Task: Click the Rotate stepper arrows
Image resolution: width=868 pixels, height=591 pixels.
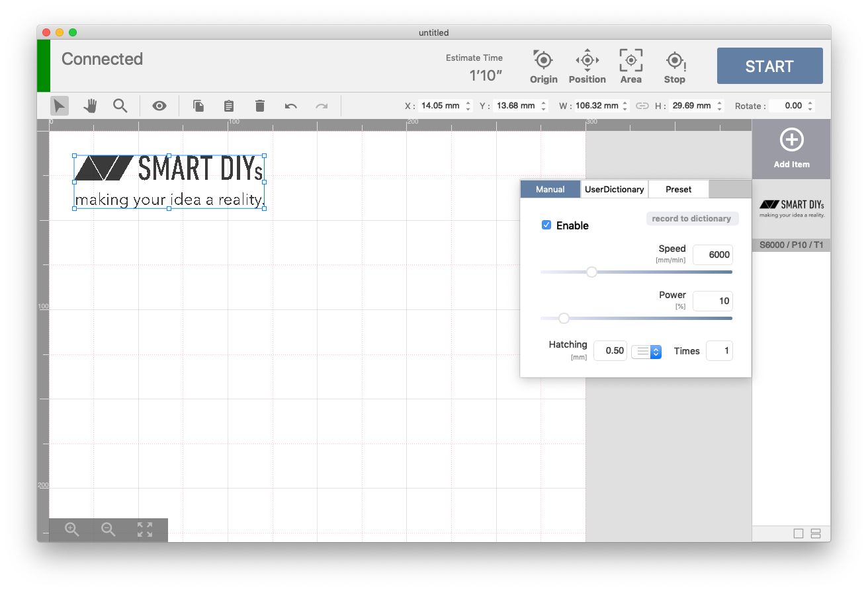Action: click(x=810, y=106)
